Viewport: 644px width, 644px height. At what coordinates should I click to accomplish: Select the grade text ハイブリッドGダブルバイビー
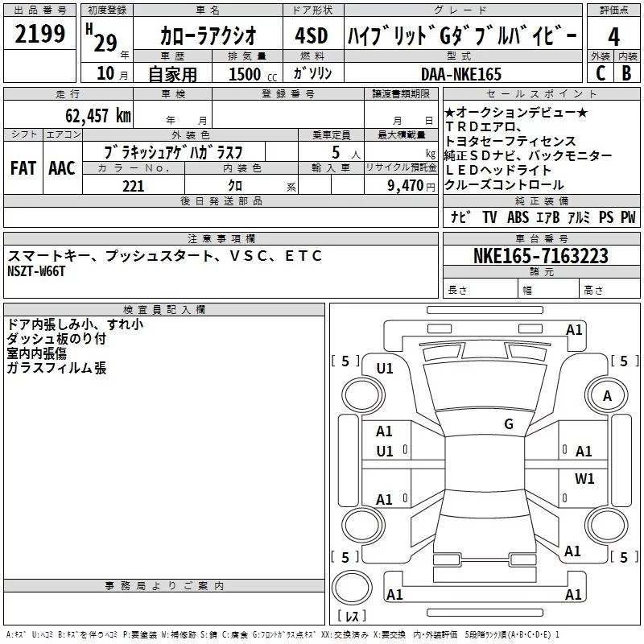(x=462, y=35)
